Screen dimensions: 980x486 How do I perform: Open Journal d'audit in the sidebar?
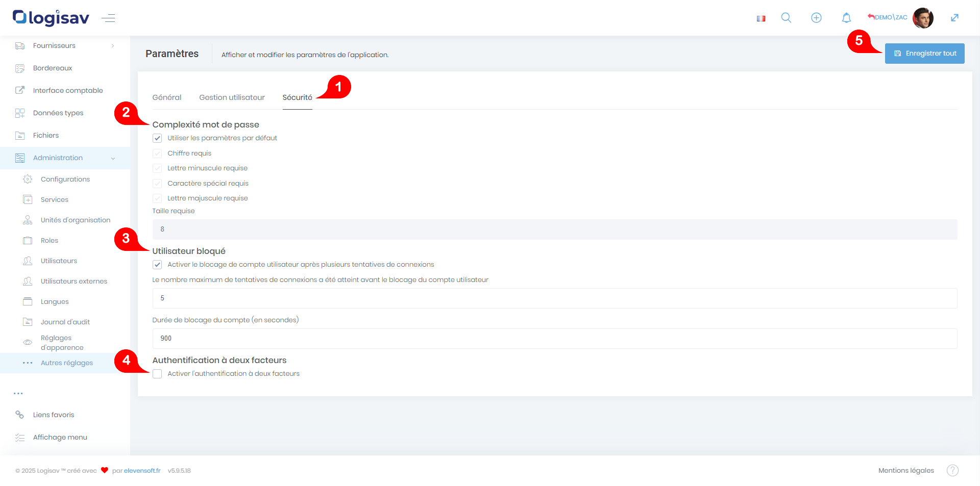[x=65, y=322]
